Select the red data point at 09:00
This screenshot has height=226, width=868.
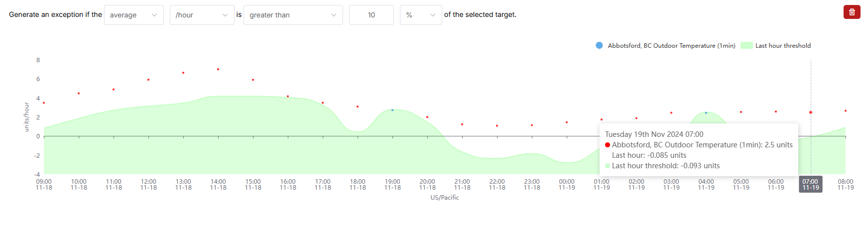[x=44, y=103]
